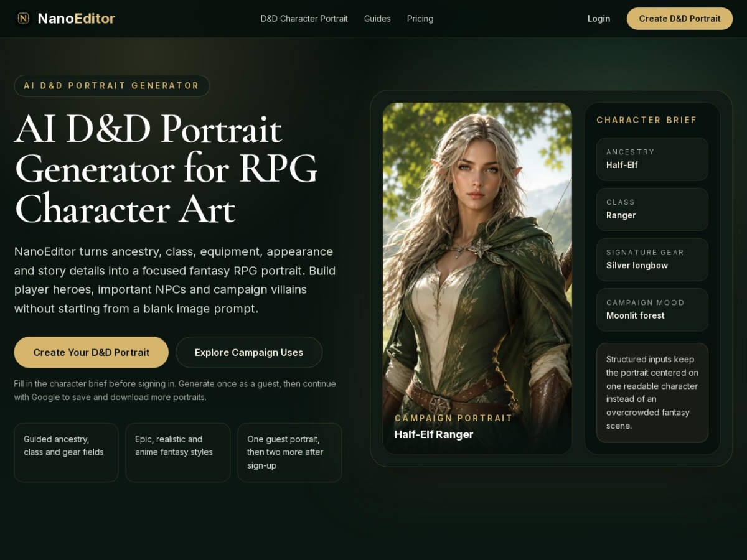Click the Half-Elf Ranger caption title
This screenshot has width=747, height=560.
click(434, 434)
